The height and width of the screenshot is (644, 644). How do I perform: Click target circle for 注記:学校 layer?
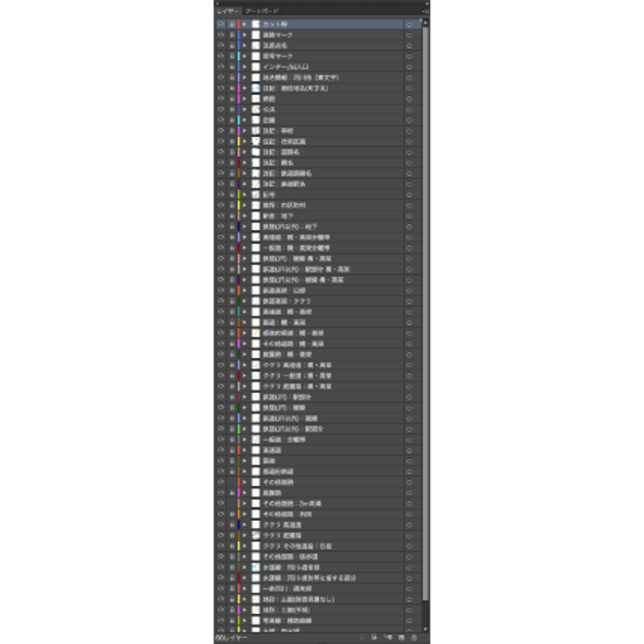pyautogui.click(x=409, y=132)
